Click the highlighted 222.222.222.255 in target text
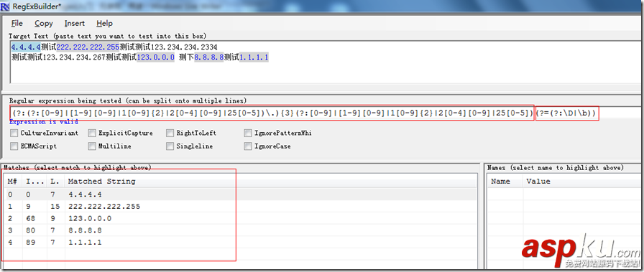 coord(88,47)
